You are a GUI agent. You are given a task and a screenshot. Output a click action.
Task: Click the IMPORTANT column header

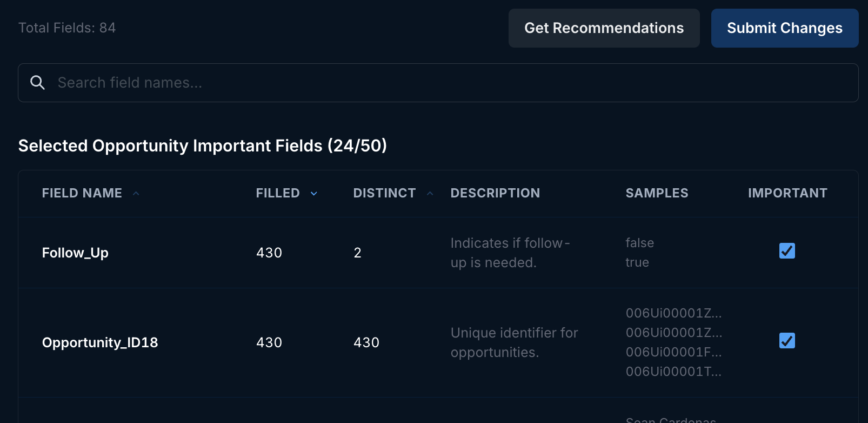point(787,193)
